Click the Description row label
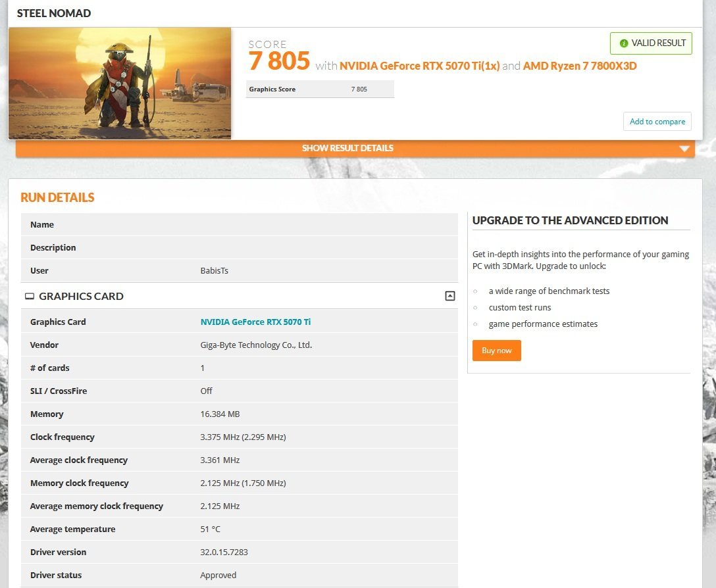Image resolution: width=716 pixels, height=588 pixels. click(53, 247)
